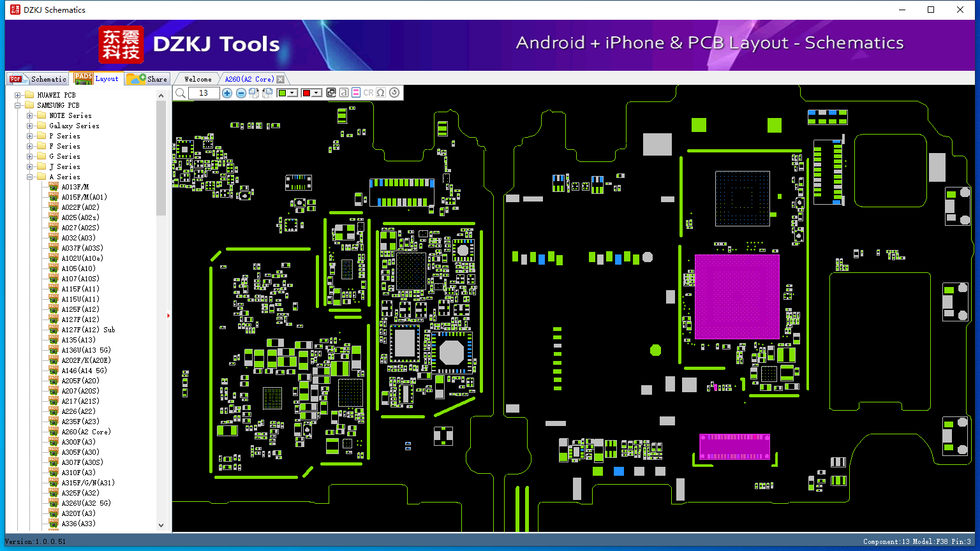
Task: Open A105(A10) from the tree
Action: (x=78, y=268)
